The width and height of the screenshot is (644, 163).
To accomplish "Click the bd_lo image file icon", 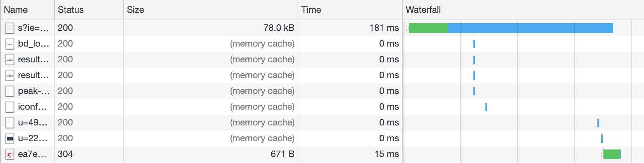I will point(10,44).
